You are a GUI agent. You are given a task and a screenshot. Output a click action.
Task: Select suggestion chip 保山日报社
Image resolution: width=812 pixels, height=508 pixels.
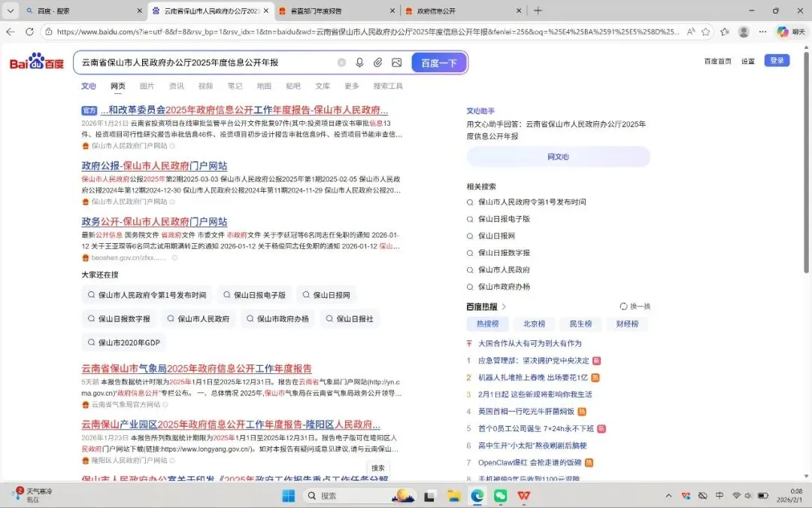[350, 319]
